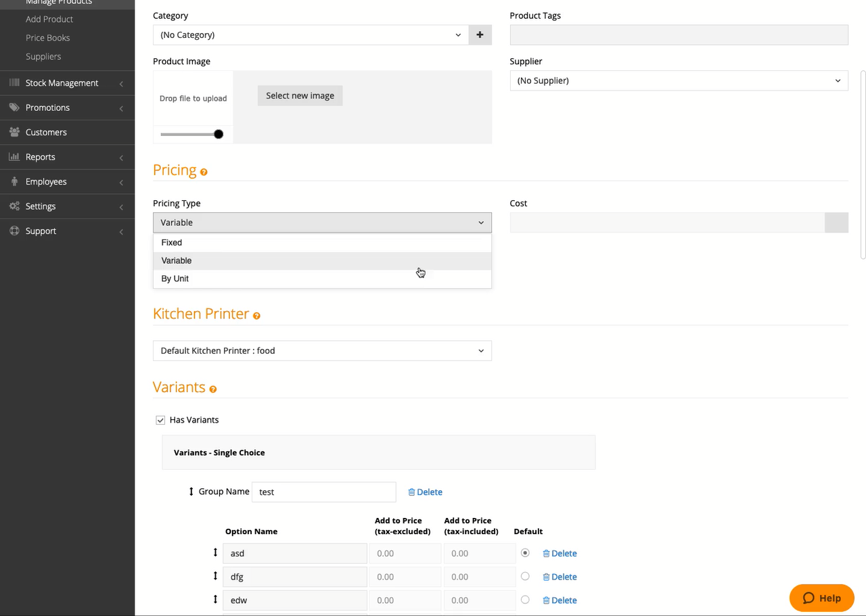This screenshot has height=616, width=866.
Task: Delete the asd option row
Action: point(560,553)
